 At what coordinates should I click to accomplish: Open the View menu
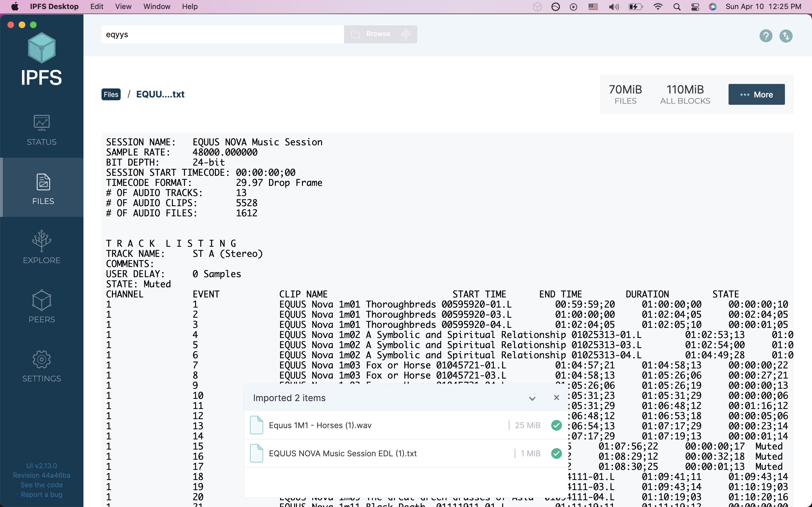click(x=123, y=7)
